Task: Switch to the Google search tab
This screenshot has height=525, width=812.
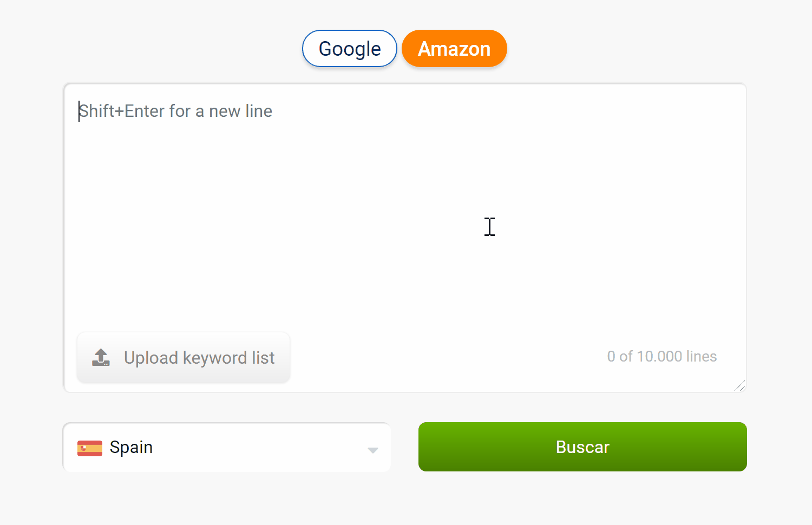Action: 349,49
